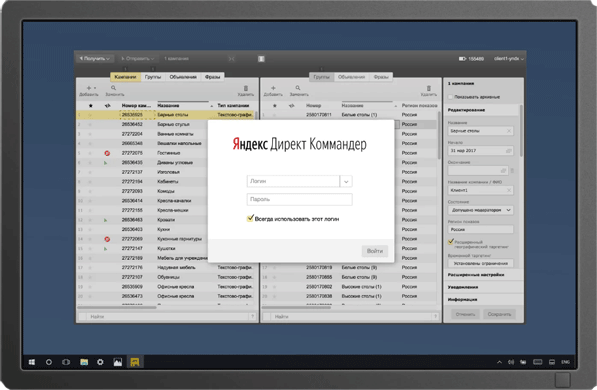The image size is (597, 390).
Task: Click the Удалить trash icon in campaigns panel
Action: [246, 88]
